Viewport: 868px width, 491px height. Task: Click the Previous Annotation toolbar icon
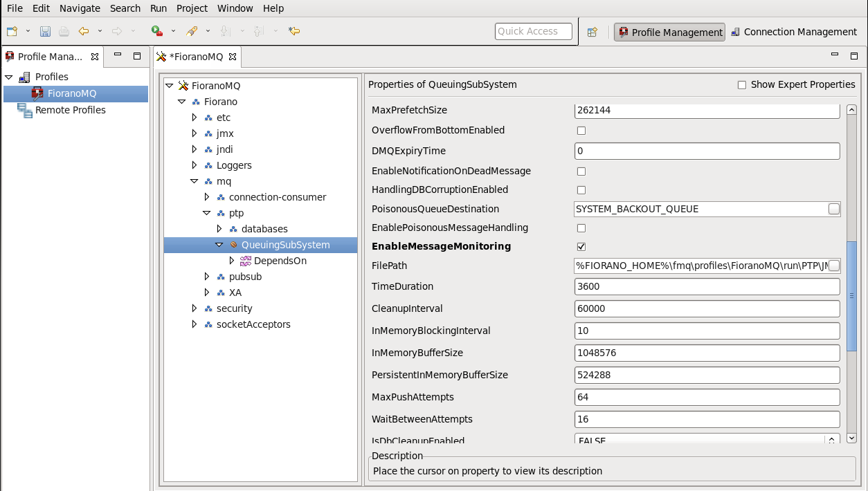pos(258,31)
